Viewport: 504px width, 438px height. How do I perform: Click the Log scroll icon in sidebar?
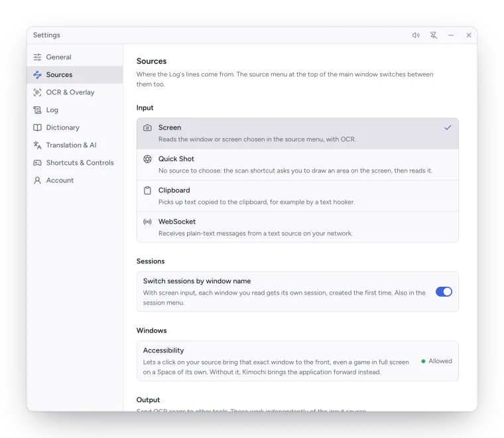(37, 110)
